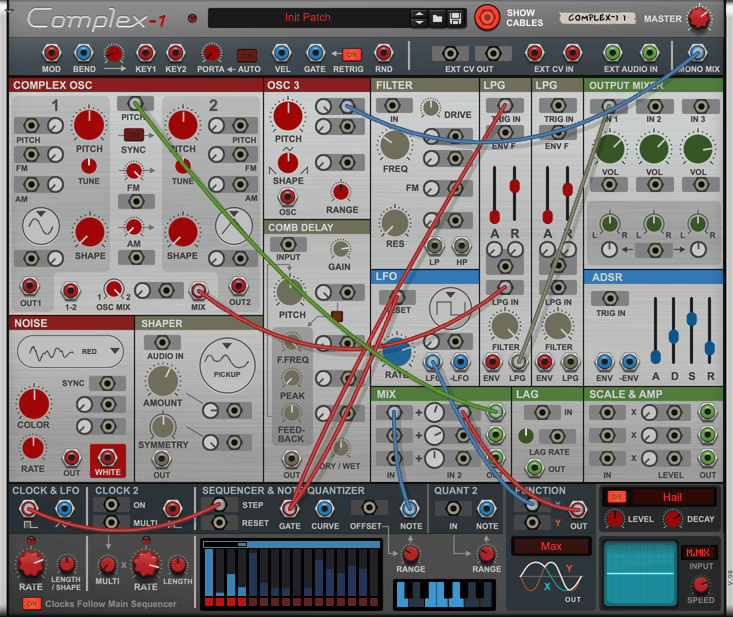
Task: Adjust the Clock & LFO RATE knob
Action: [x=31, y=563]
